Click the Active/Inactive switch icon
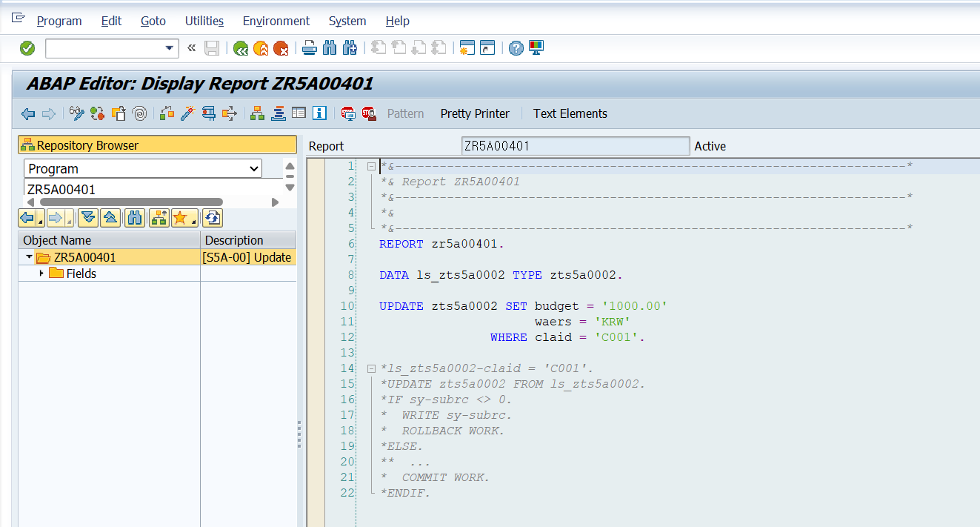 pos(98,113)
